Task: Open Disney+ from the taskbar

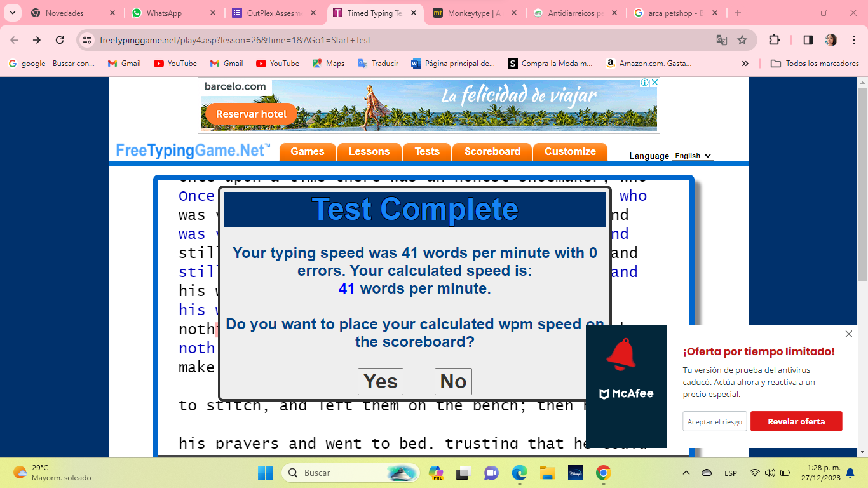Action: (x=575, y=473)
